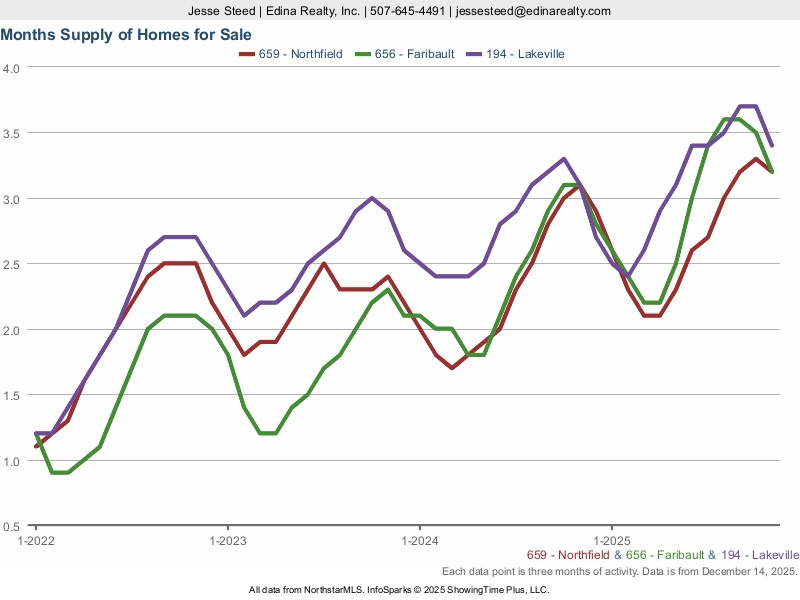Click the 1-2022 x-axis label
This screenshot has width=800, height=600.
tap(36, 540)
